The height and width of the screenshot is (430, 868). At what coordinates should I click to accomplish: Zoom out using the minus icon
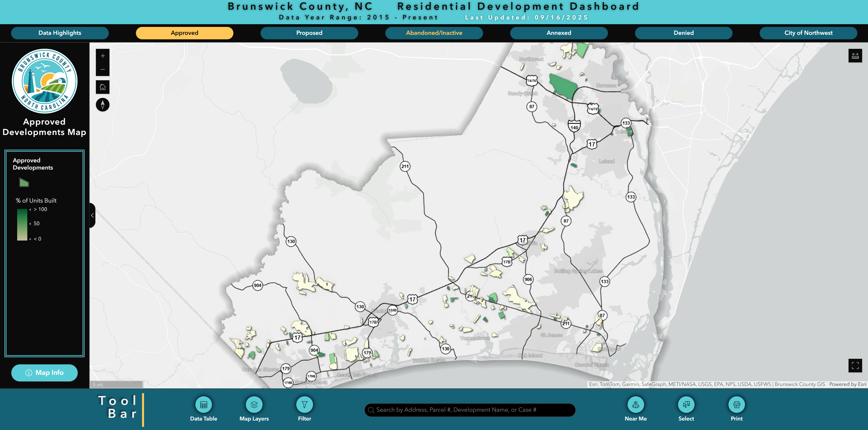(x=102, y=69)
